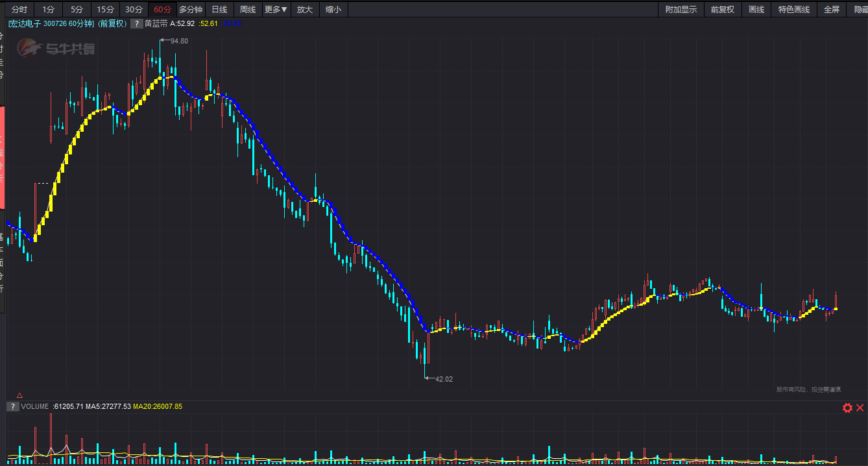Image resolution: width=868 pixels, height=466 pixels.
Task: Switch to 30分 chart period
Action: point(134,9)
